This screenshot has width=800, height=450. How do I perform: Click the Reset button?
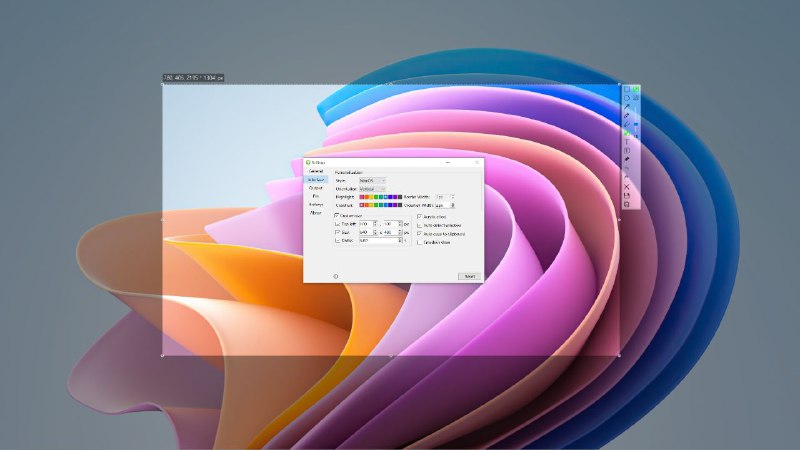coord(468,276)
